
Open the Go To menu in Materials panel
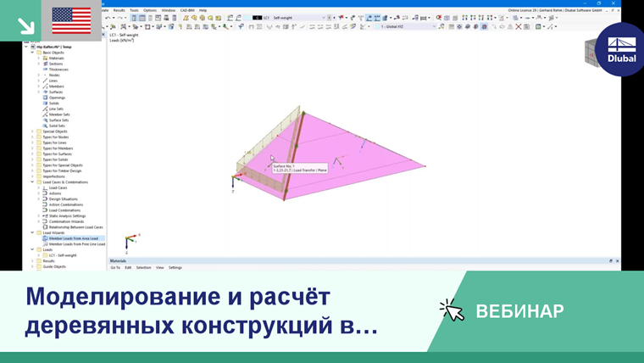coord(115,268)
